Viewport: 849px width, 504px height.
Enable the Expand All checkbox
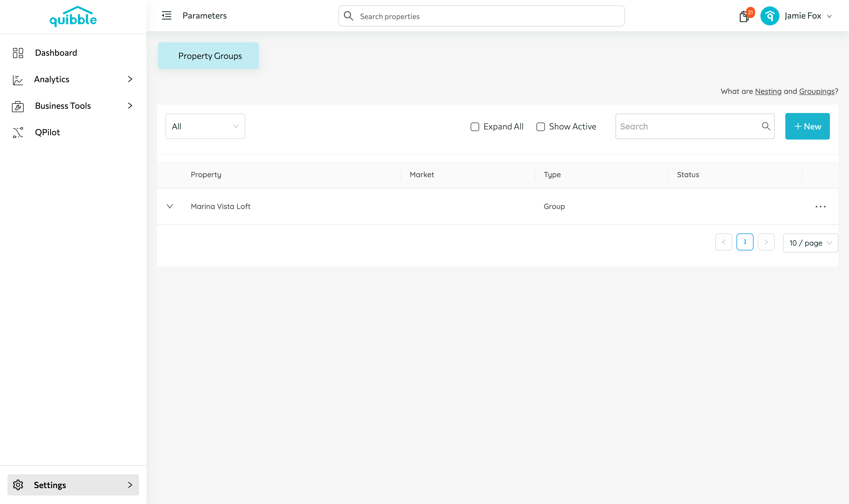coord(475,127)
